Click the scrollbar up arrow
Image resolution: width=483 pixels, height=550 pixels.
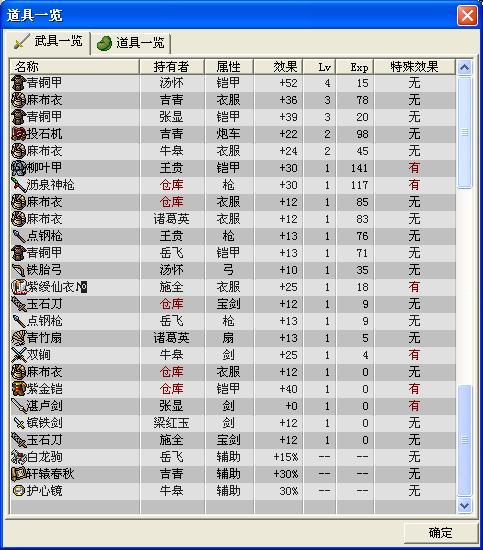coord(464,67)
